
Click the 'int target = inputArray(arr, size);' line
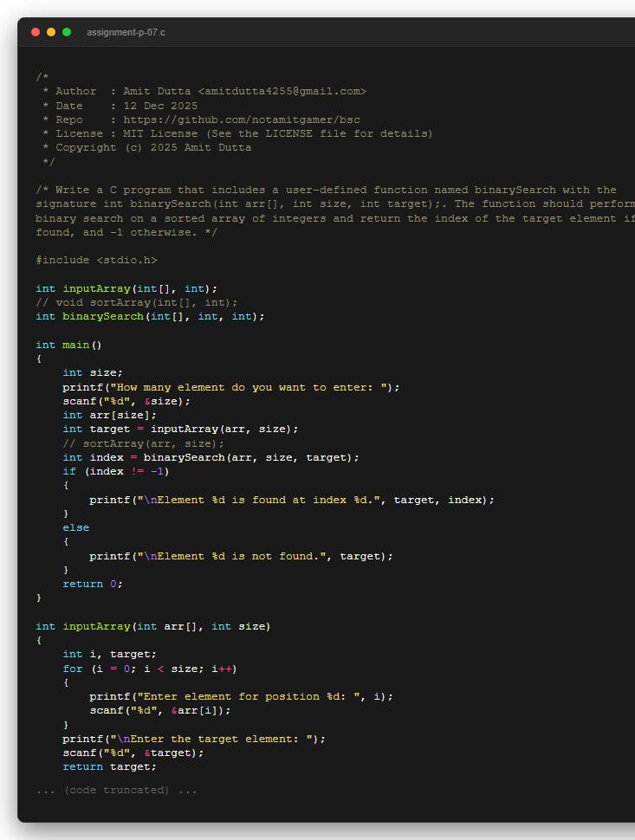[x=180, y=429]
